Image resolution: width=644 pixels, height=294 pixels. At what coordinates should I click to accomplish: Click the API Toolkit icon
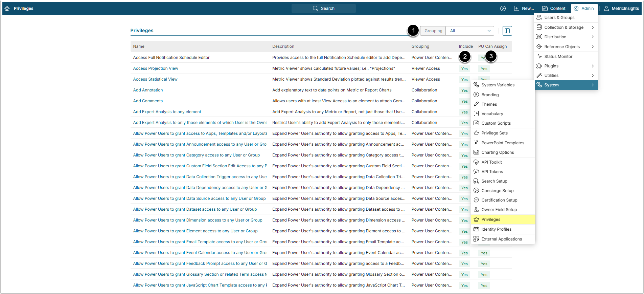coord(476,162)
